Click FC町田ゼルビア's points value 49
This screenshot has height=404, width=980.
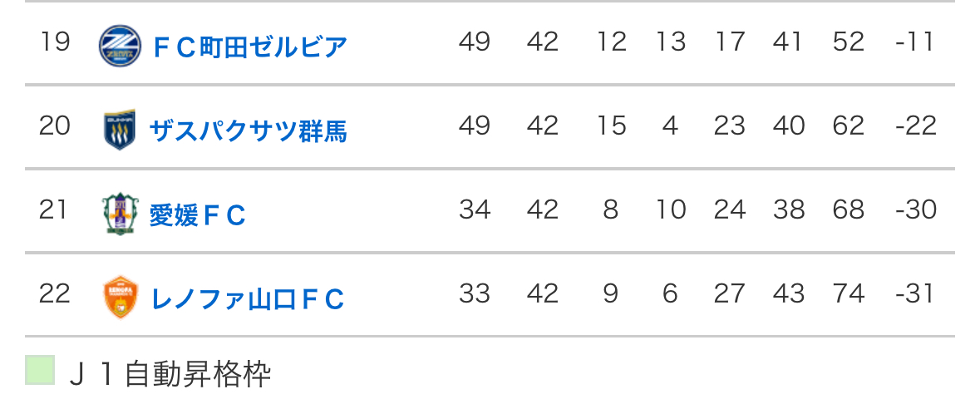click(475, 42)
